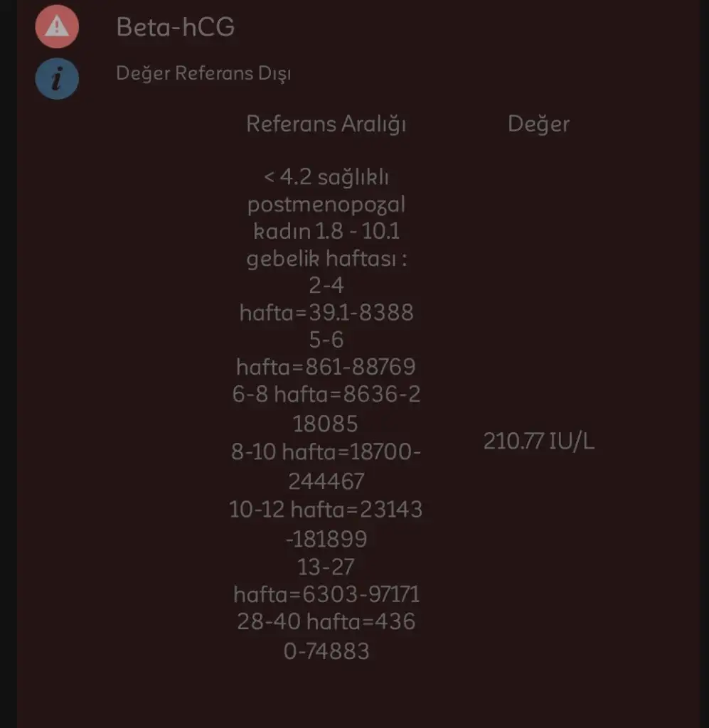
Task: Click the 'gebelik haftası :' label
Action: click(x=326, y=259)
